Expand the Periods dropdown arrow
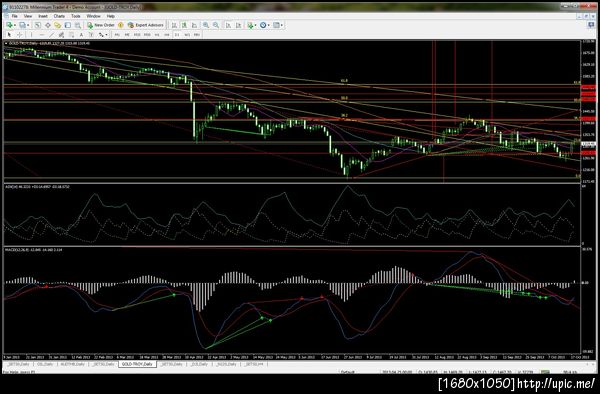Viewport: 600px width, 394px height. [269, 25]
